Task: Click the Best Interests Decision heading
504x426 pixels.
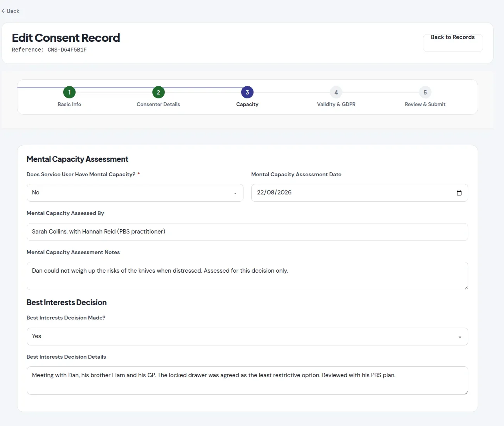Action: tap(66, 302)
